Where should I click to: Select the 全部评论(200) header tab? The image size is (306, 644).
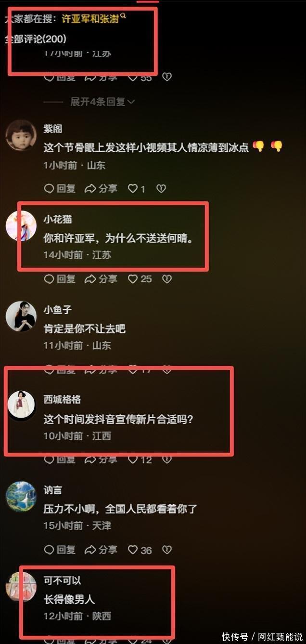click(x=36, y=39)
